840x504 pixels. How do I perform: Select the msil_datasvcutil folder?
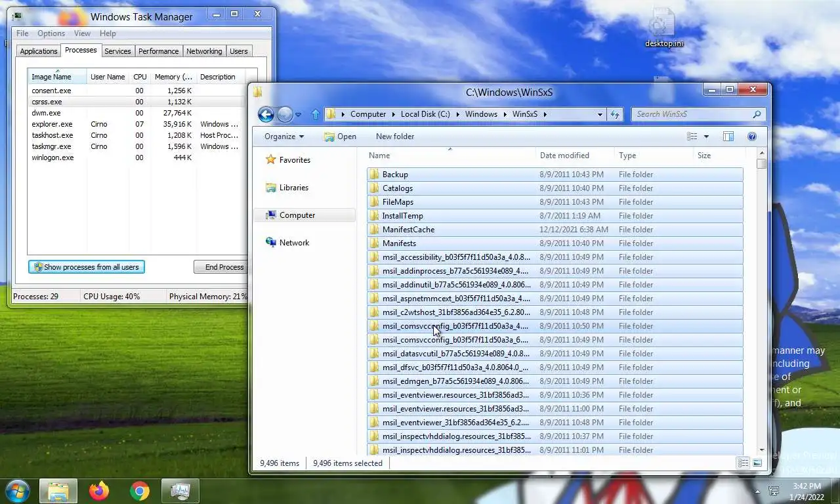(x=555, y=354)
